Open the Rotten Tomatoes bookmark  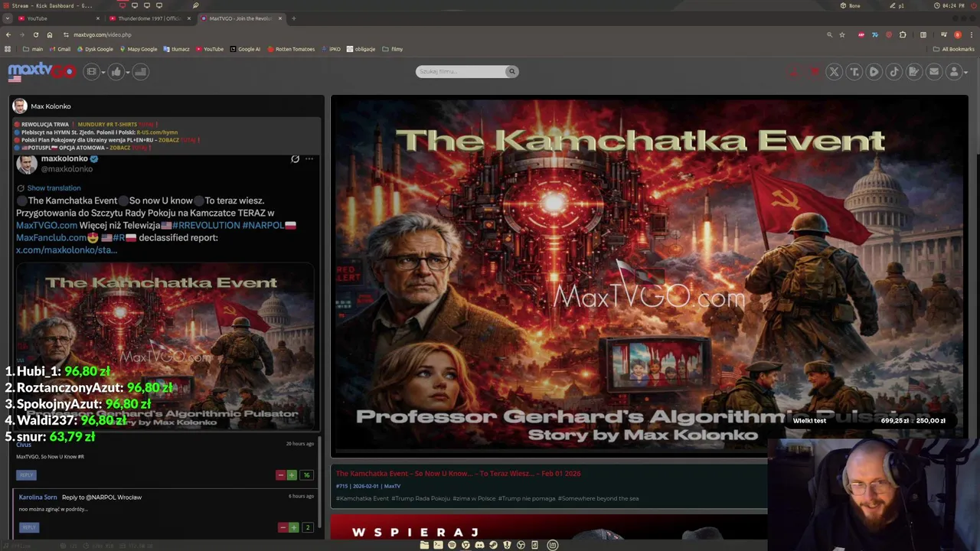[x=291, y=49]
